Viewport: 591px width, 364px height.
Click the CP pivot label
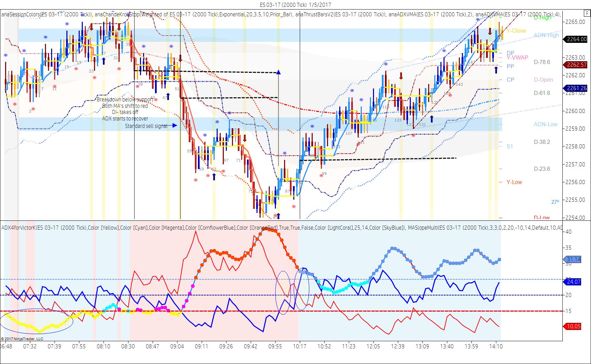510,80
